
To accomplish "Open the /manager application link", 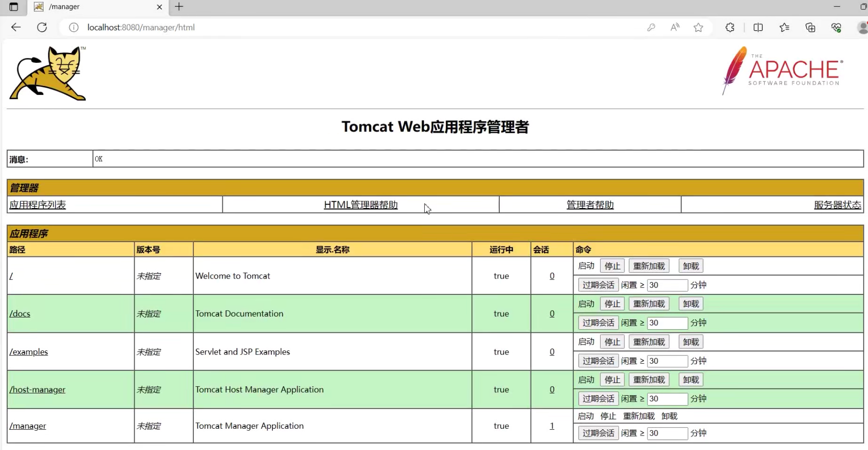I will (x=28, y=426).
